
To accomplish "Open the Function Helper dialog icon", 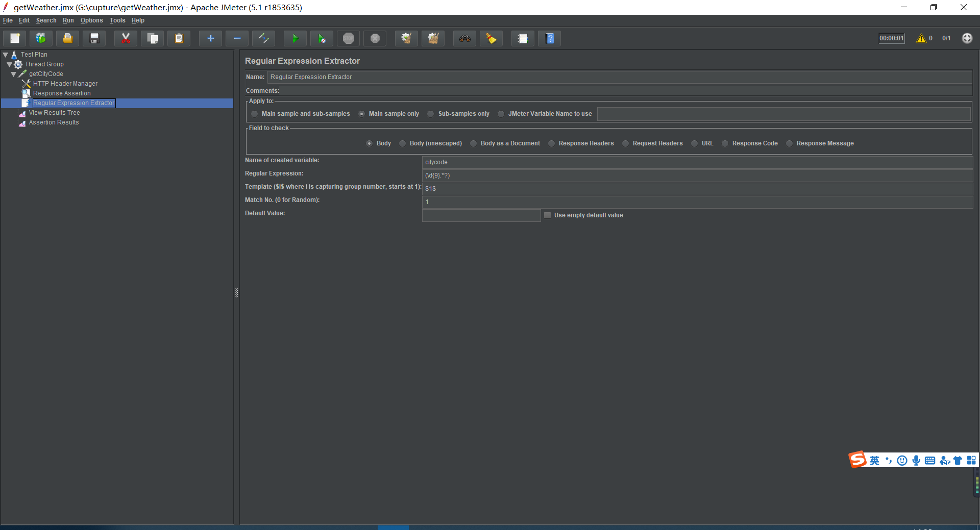I will pos(523,38).
